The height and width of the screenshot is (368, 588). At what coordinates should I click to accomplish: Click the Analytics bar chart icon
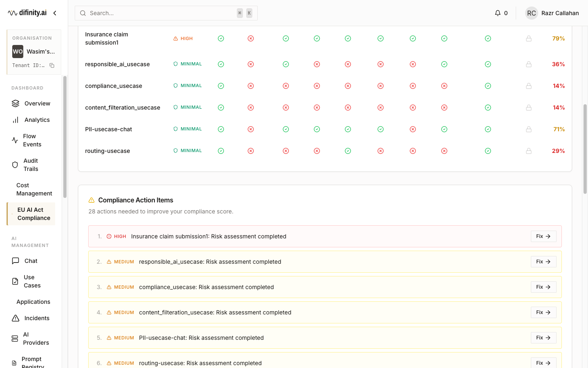click(x=16, y=120)
